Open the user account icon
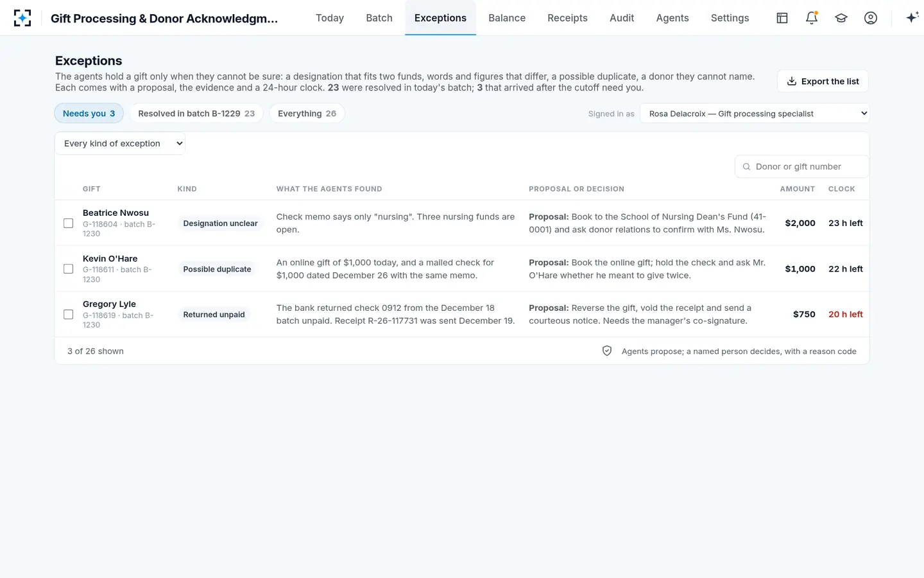This screenshot has width=924, height=578. 871,18
